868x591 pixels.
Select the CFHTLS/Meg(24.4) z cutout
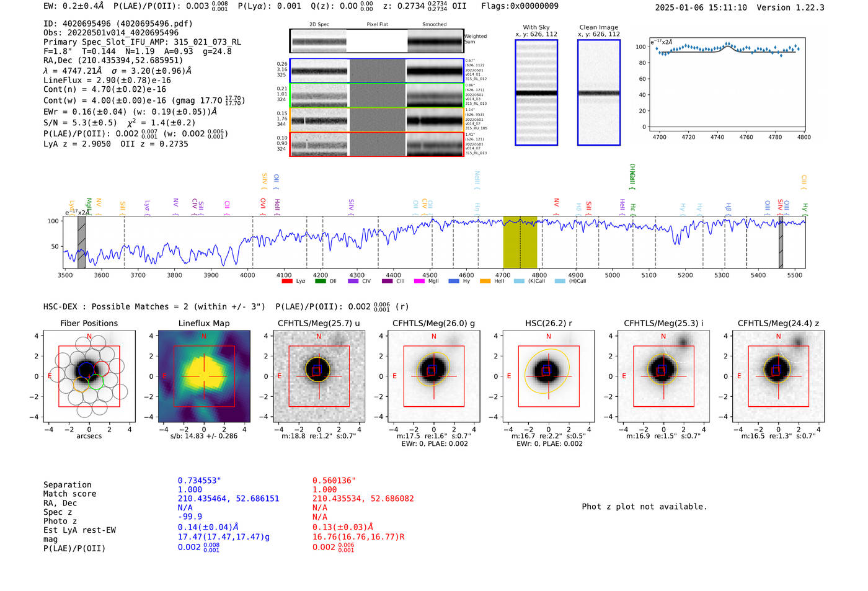pyautogui.click(x=778, y=376)
